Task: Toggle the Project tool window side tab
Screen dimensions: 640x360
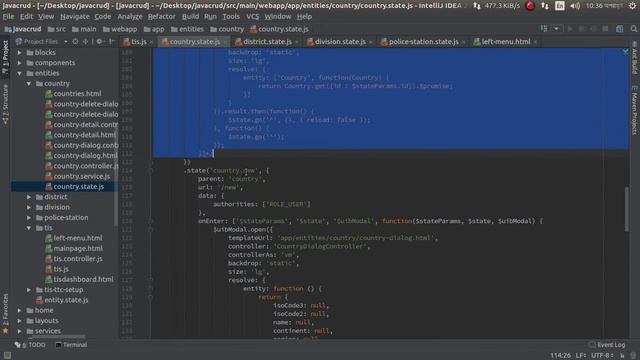Action: click(5, 56)
